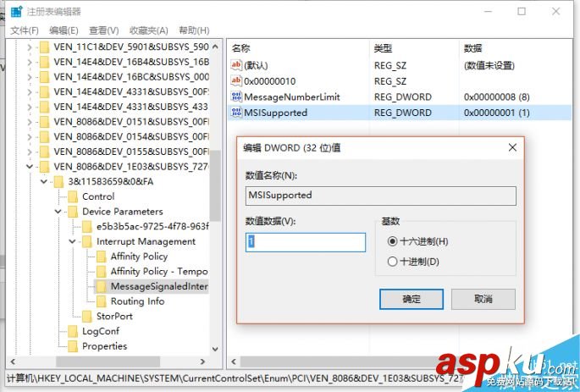
Task: Click folder icon of 3&11583659&0&FA key
Action: (58, 181)
